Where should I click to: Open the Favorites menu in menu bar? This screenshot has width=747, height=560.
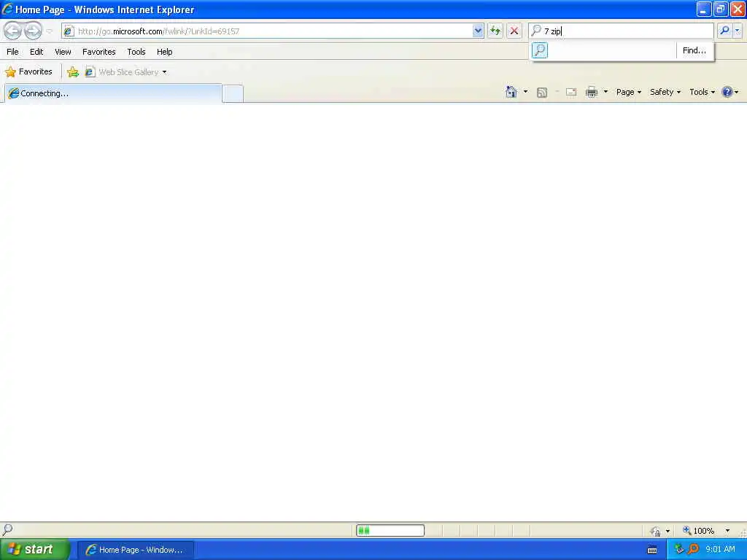(99, 52)
